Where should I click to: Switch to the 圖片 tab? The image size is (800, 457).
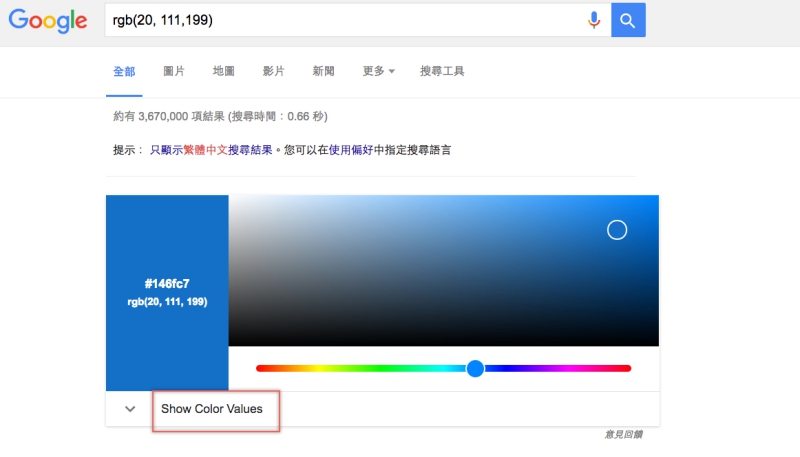(x=174, y=71)
